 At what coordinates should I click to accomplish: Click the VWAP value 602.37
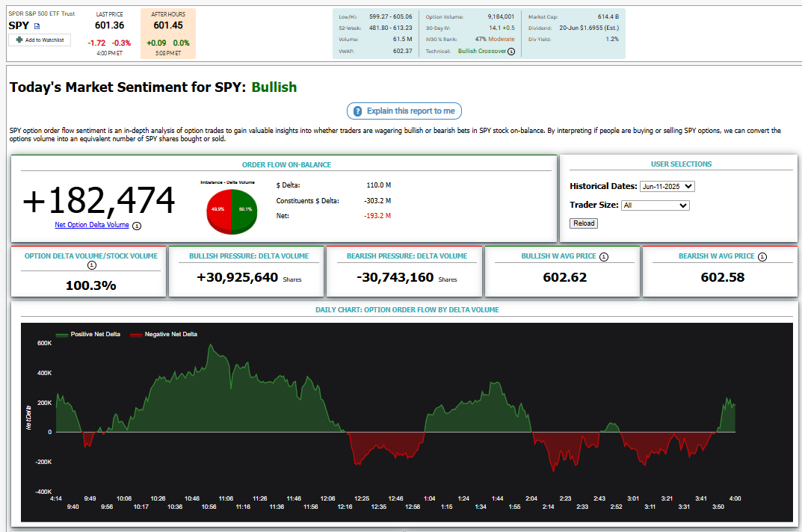pos(403,51)
